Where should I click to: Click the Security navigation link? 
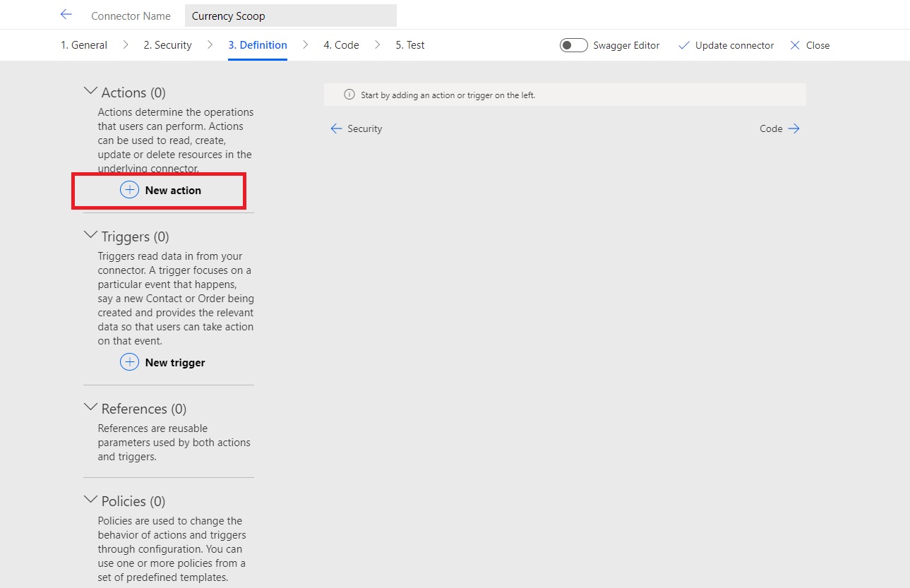point(365,128)
